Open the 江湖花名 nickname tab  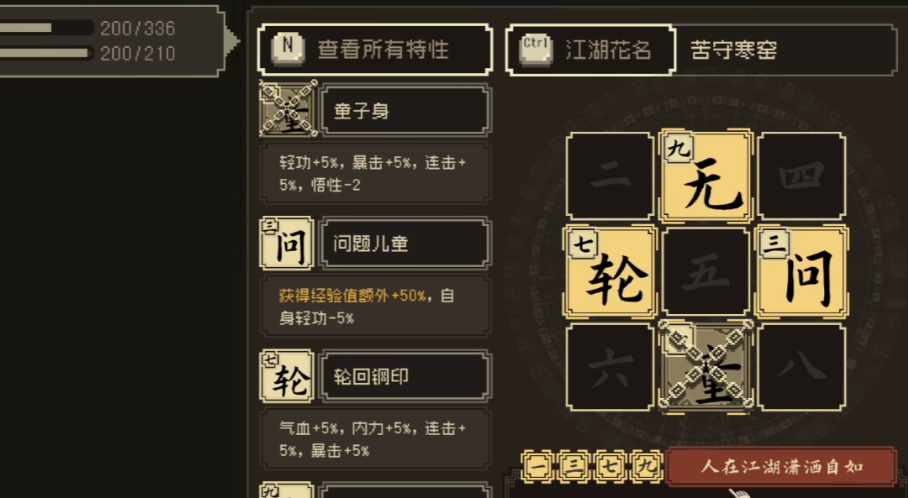click(590, 50)
